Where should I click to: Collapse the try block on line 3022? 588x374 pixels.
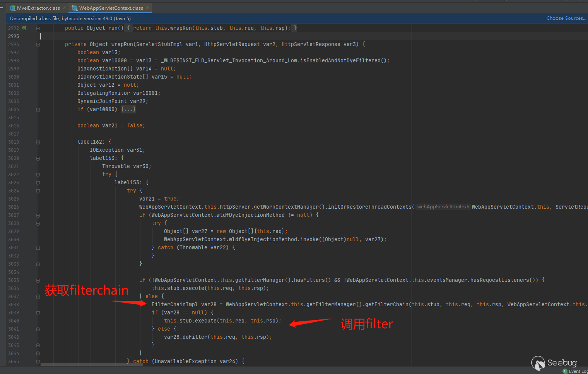click(38, 175)
